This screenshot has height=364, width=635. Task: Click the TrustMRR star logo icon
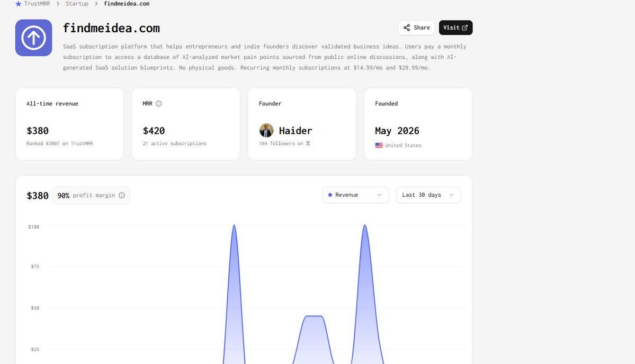(x=18, y=4)
